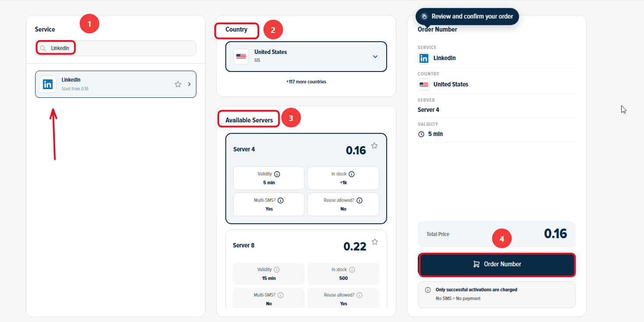Image resolution: width=644 pixels, height=322 pixels.
Task: Open the Multi-SMS? info icon on Server 8
Action: (x=281, y=295)
